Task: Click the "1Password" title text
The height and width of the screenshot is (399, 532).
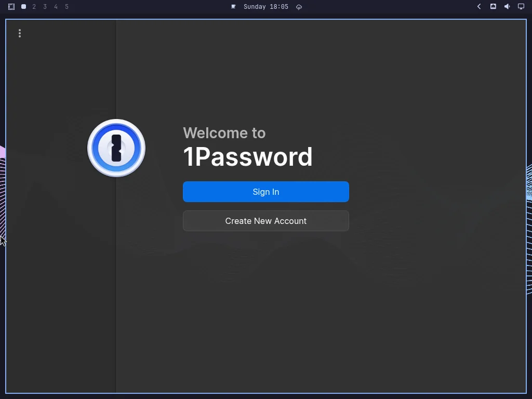Action: 248,157
